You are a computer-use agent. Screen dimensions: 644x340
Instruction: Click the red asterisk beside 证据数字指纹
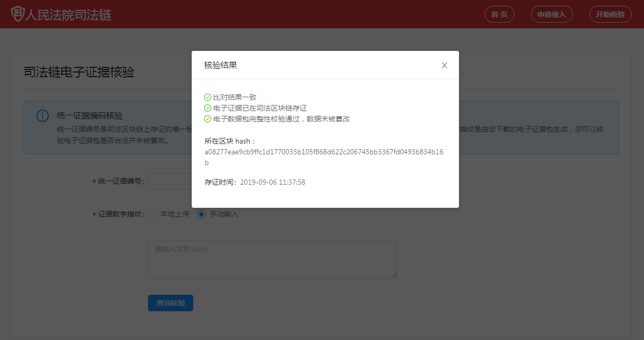(x=94, y=214)
